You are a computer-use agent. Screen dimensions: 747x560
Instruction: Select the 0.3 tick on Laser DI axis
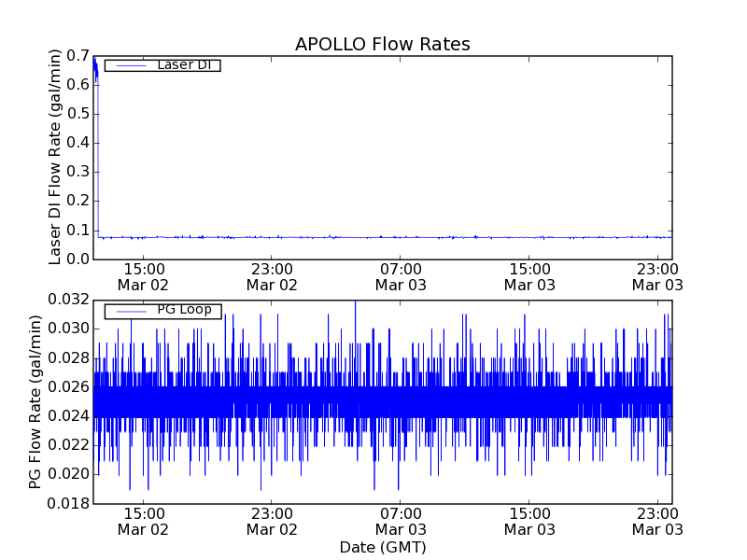tap(77, 172)
